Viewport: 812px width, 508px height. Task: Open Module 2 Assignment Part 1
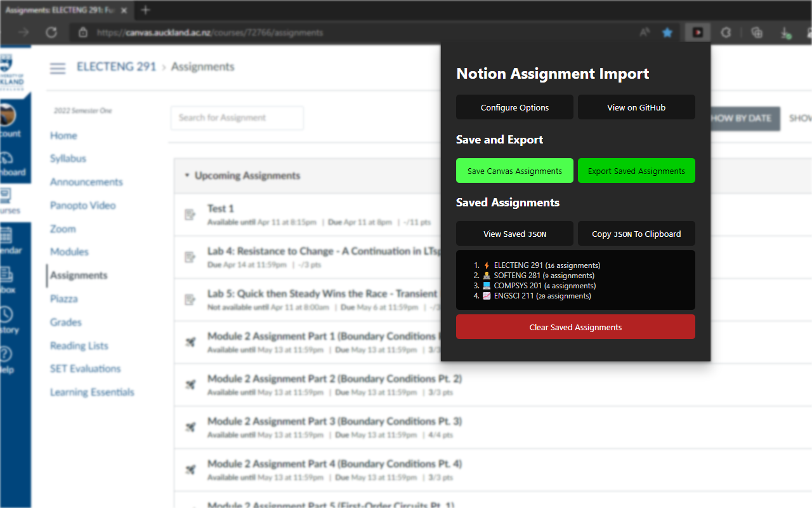tap(324, 336)
